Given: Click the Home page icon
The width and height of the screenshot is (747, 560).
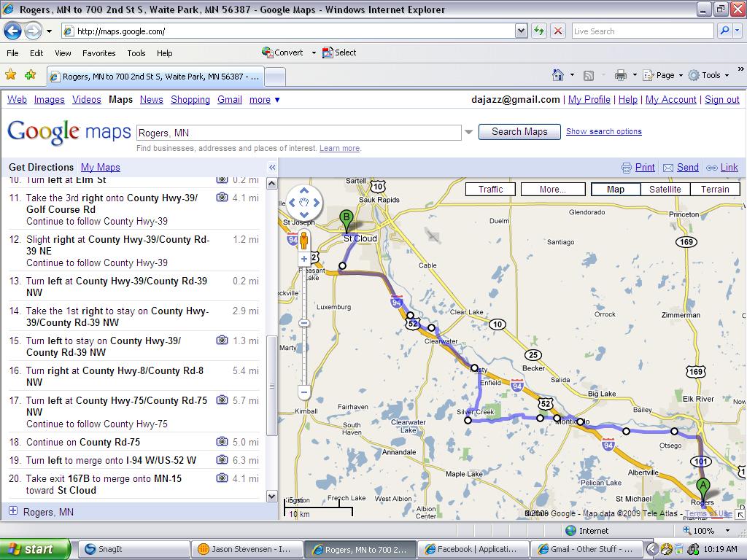Looking at the screenshot, I should (557, 75).
